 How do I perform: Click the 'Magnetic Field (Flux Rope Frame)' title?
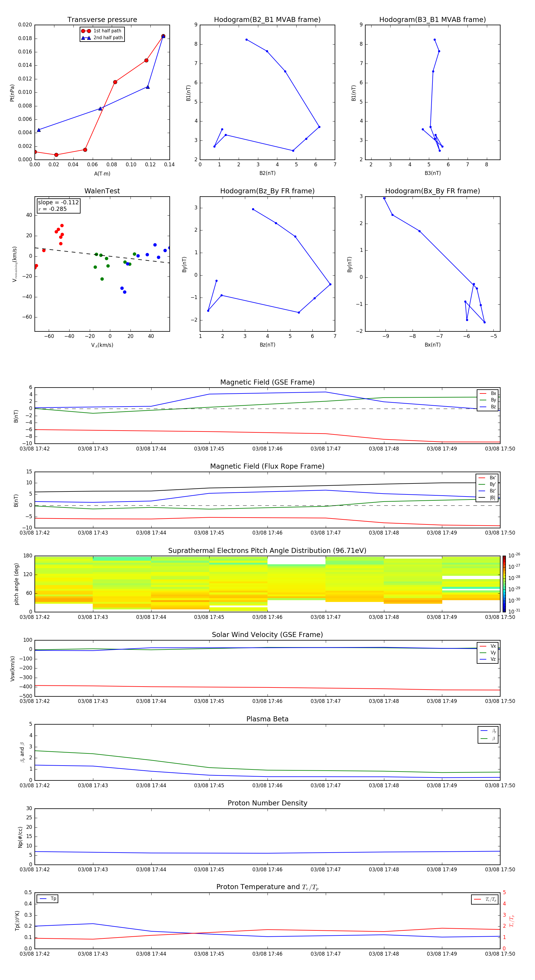coord(267,467)
